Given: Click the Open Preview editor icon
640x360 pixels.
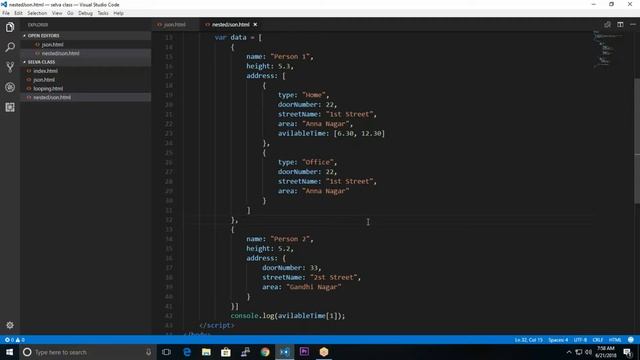Looking at the screenshot, I should [607, 24].
